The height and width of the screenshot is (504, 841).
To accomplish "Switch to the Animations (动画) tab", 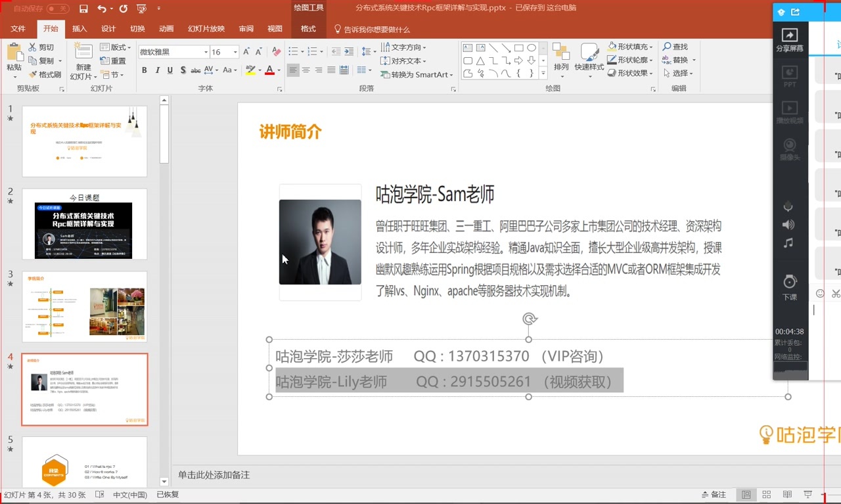I will point(166,29).
